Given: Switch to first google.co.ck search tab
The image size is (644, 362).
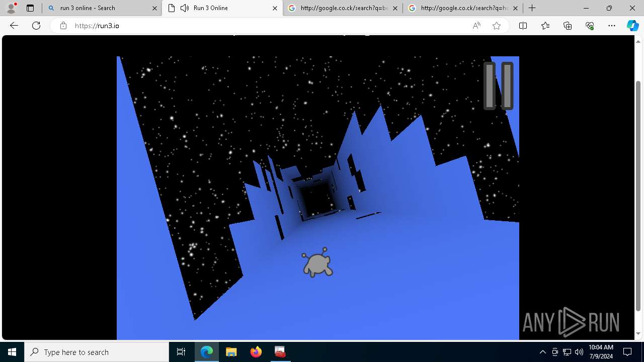Looking at the screenshot, I should (x=343, y=8).
